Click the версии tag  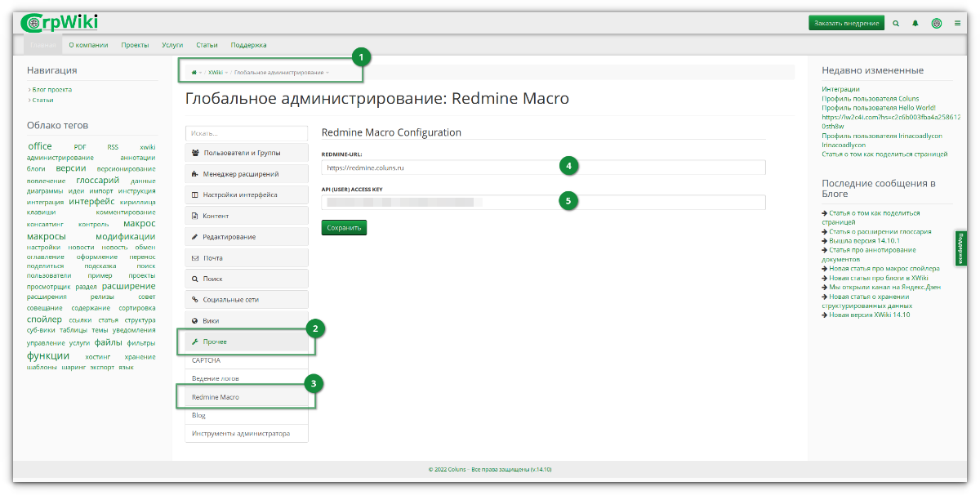pyautogui.click(x=70, y=168)
